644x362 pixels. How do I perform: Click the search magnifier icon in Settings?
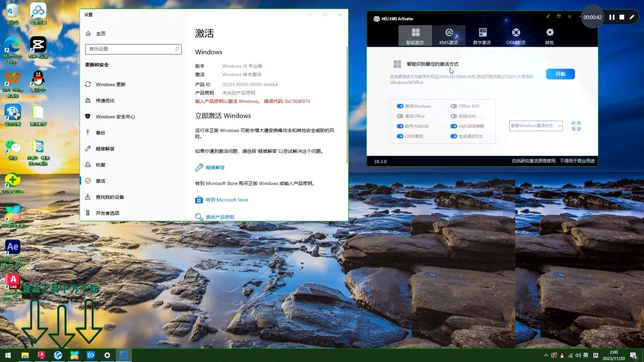click(x=177, y=49)
